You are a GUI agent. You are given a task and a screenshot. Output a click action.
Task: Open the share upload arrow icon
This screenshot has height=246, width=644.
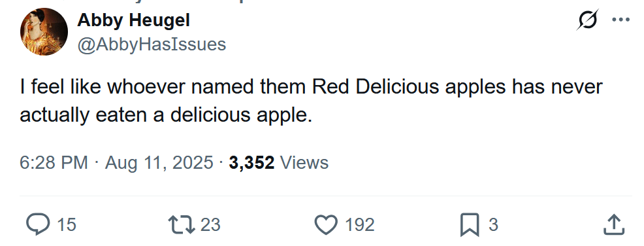point(614,224)
